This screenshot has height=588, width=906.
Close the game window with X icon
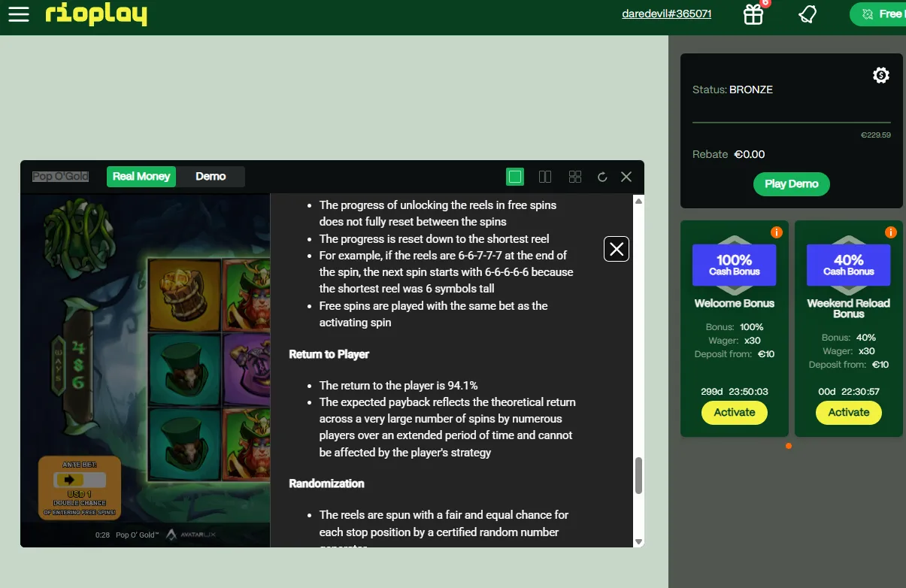coord(626,177)
